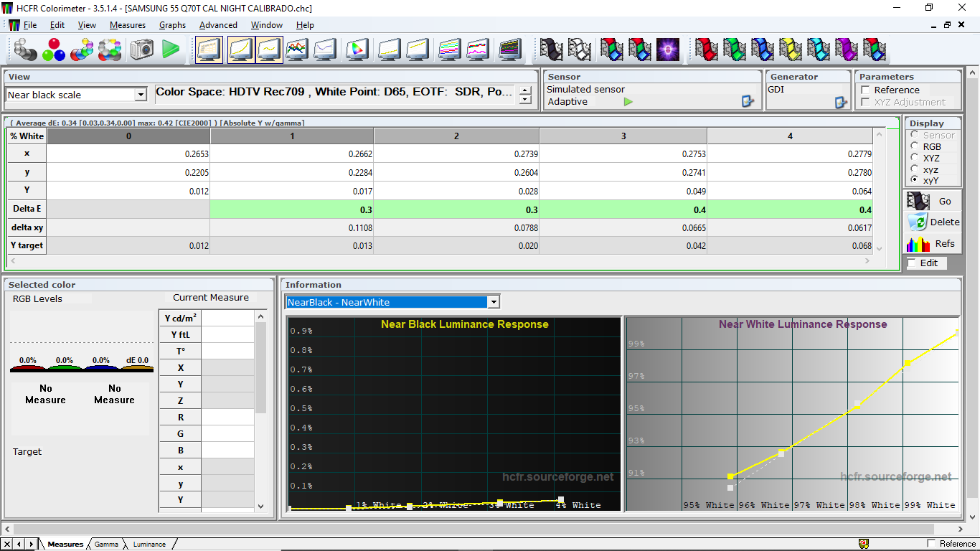The height and width of the screenshot is (551, 980).
Task: Switch to the Gamma tab
Action: [106, 544]
